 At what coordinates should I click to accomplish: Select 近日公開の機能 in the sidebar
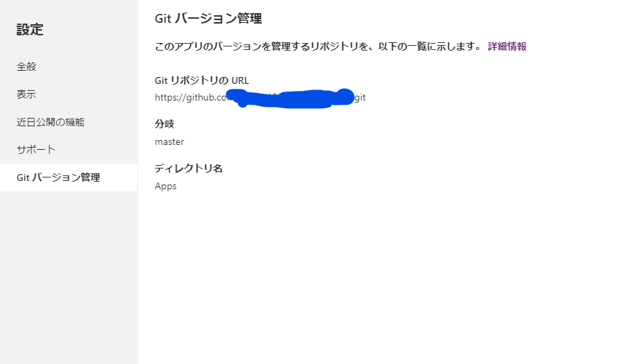click(51, 122)
